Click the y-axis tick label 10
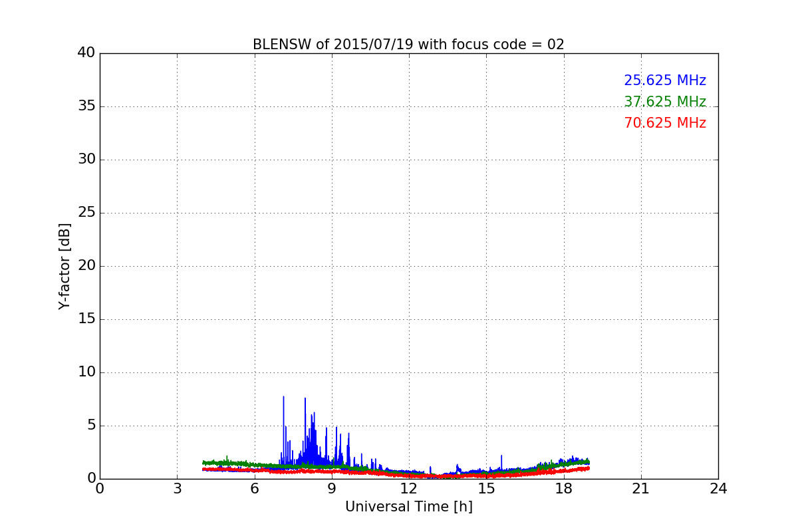798x532 pixels. tap(86, 372)
